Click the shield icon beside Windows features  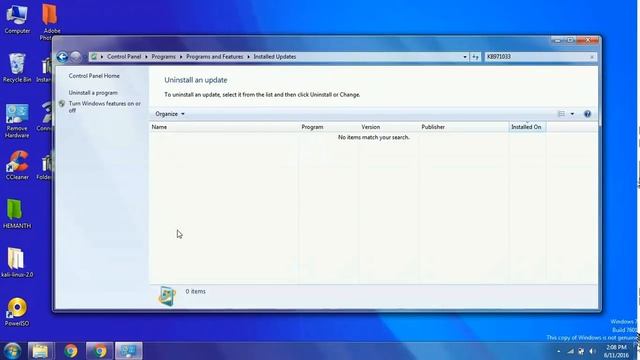point(62,104)
